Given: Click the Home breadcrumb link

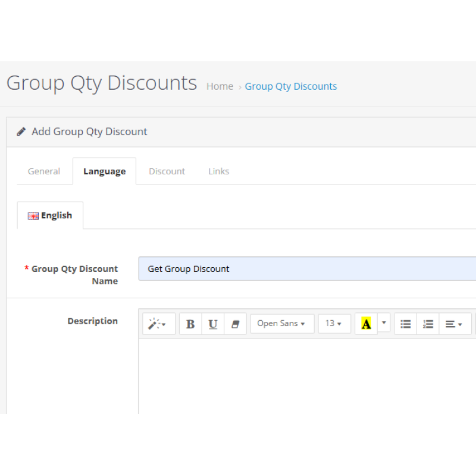Looking at the screenshot, I should (220, 86).
